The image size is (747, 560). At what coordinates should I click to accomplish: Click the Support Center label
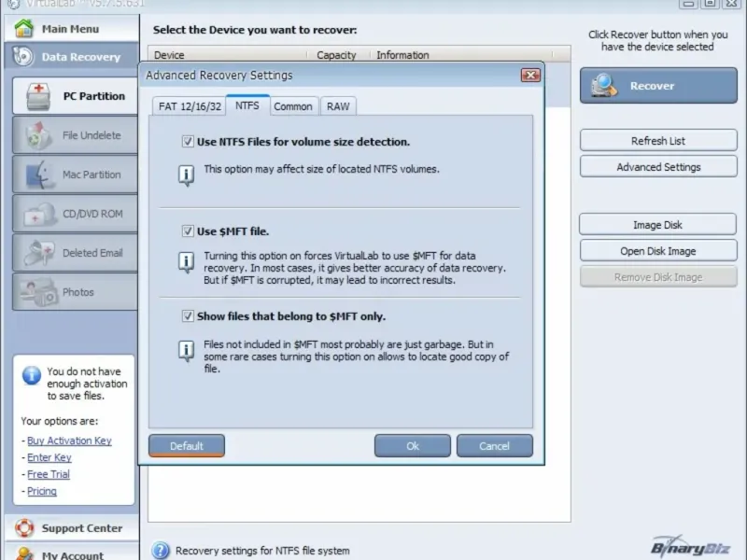coord(82,527)
